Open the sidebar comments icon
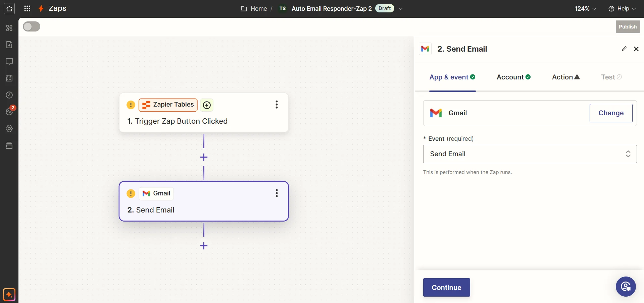The height and width of the screenshot is (303, 644). coord(9,62)
